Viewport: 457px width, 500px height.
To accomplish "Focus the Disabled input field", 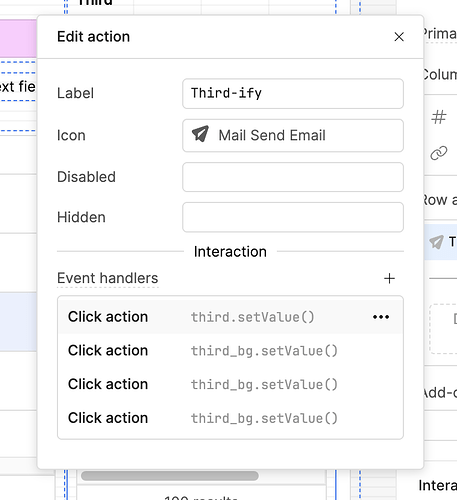I will click(x=293, y=177).
